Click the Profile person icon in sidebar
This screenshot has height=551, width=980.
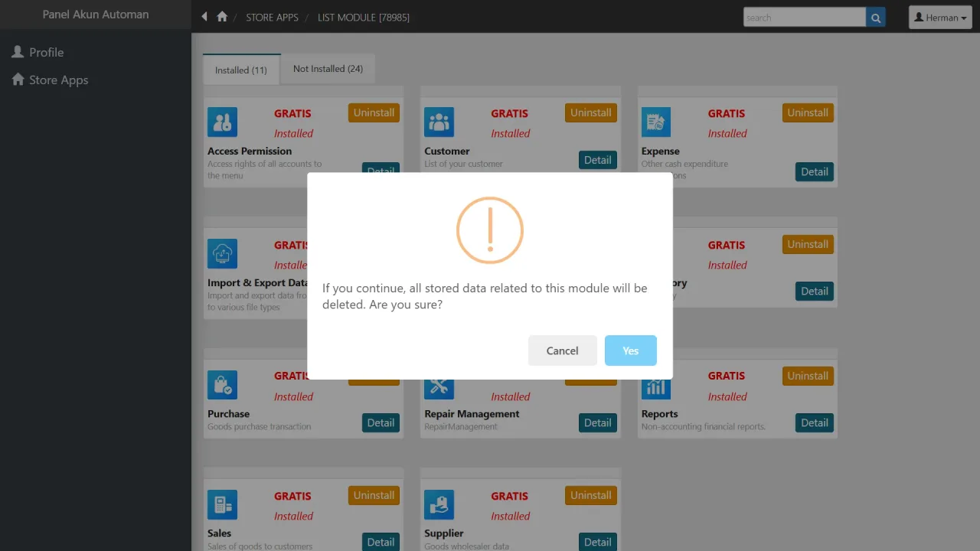[x=18, y=52]
